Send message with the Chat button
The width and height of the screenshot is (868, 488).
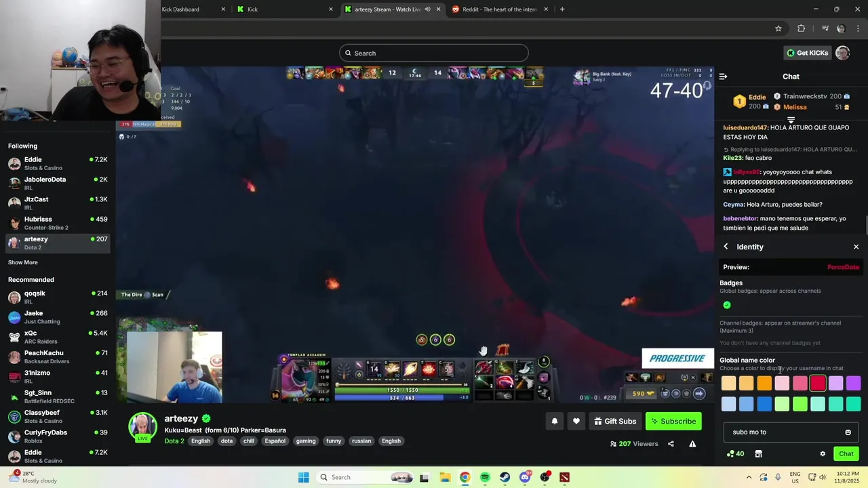pos(846,454)
